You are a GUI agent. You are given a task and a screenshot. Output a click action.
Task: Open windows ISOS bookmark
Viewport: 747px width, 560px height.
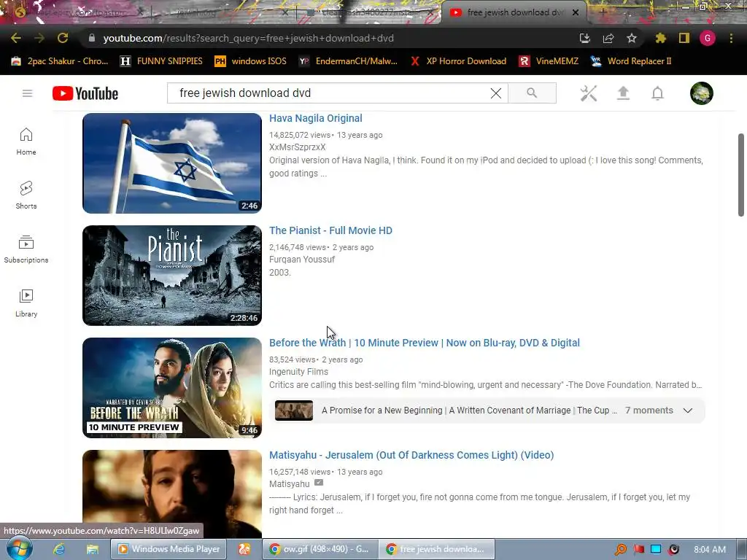pos(251,61)
